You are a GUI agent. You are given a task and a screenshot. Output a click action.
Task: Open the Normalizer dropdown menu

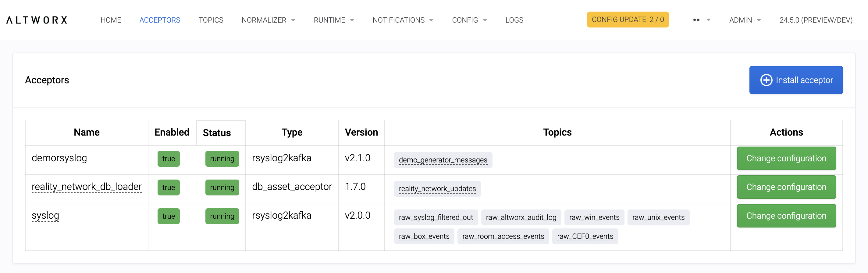[268, 20]
